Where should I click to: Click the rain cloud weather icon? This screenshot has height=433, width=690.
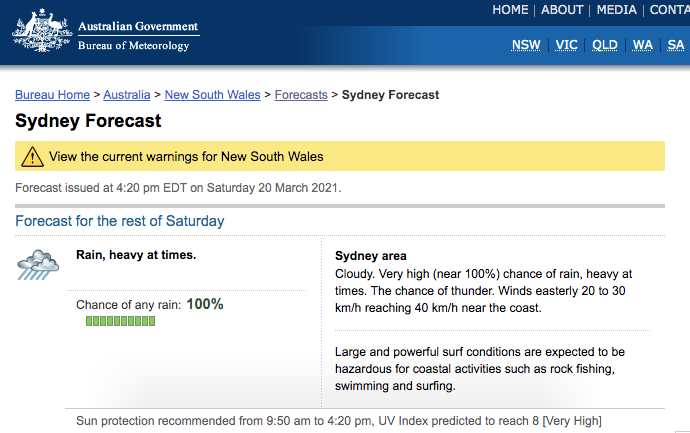tap(38, 264)
